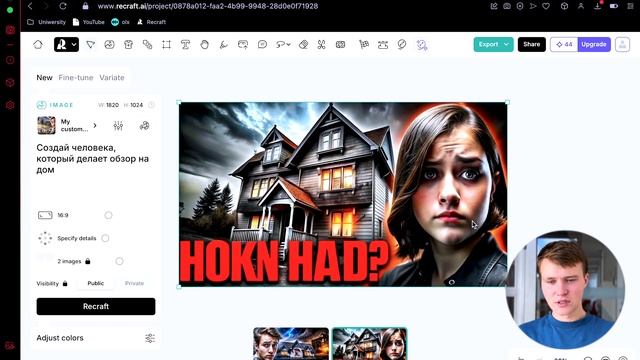Expand the My custom style chevron
Screen dimensions: 640x360
pyautogui.click(x=95, y=125)
